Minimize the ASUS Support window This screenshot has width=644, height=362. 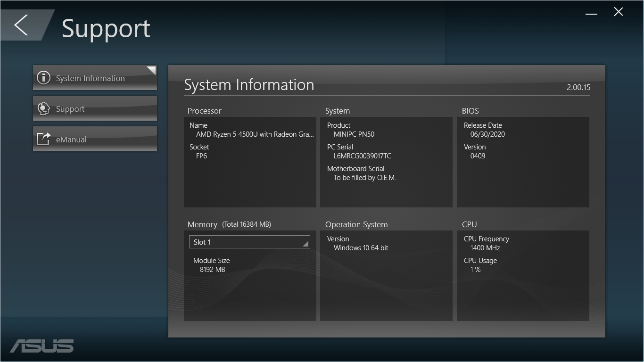point(591,14)
